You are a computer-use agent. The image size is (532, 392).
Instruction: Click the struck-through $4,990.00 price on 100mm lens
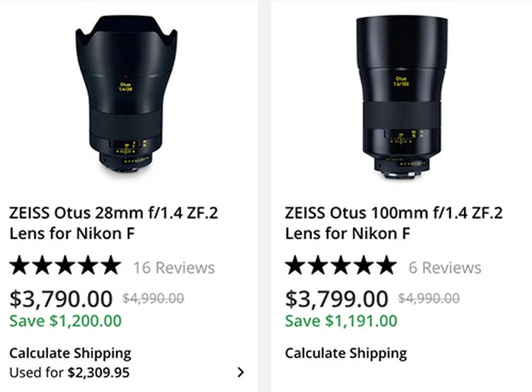coord(429,299)
